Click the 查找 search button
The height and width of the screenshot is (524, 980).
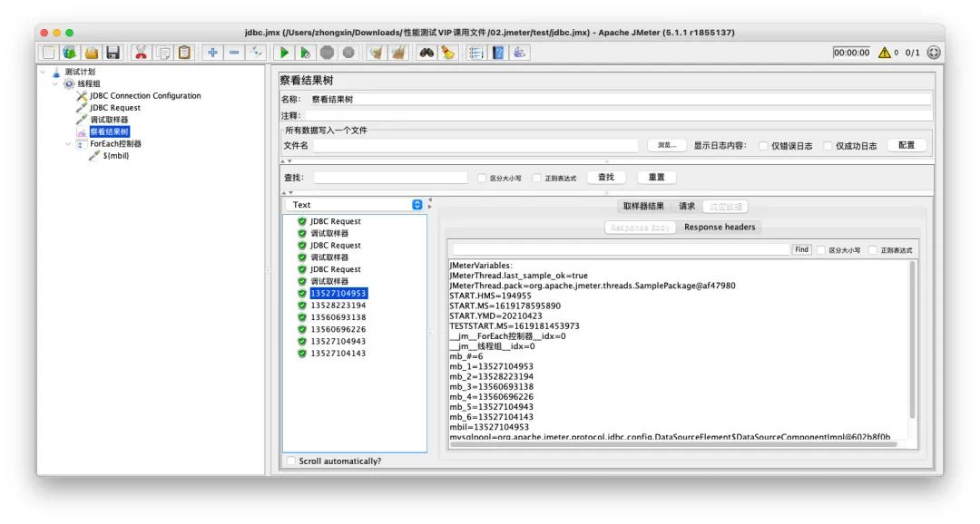(x=606, y=178)
